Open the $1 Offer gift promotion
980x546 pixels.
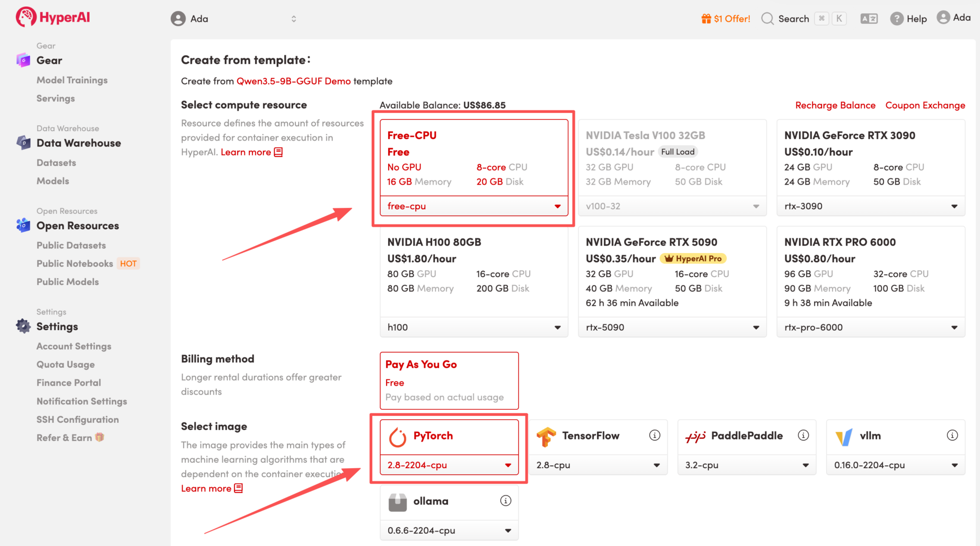pos(726,19)
